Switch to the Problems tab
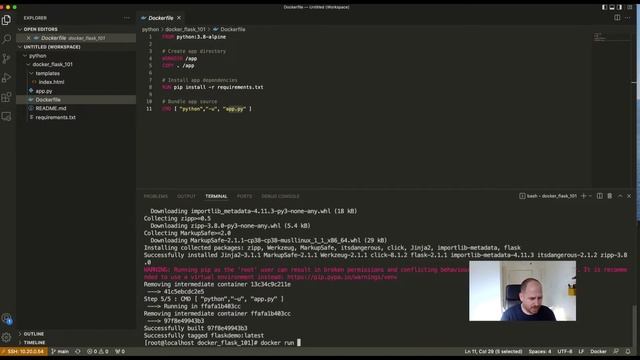 (156, 196)
